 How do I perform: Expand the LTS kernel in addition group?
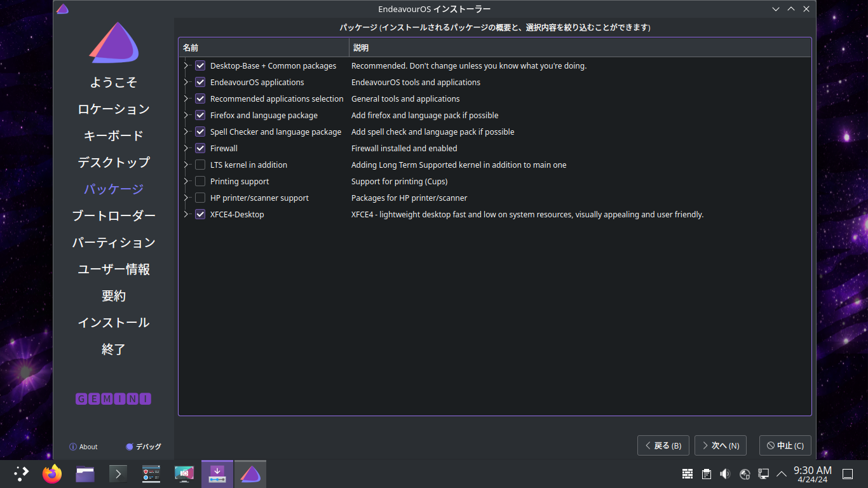click(x=186, y=165)
